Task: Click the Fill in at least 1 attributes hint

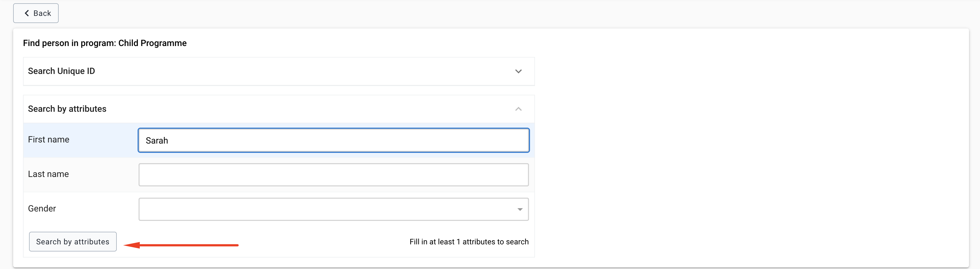Action: (x=469, y=242)
